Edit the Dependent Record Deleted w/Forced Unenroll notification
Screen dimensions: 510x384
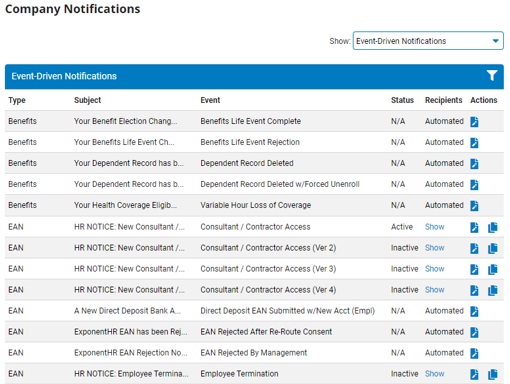point(474,185)
